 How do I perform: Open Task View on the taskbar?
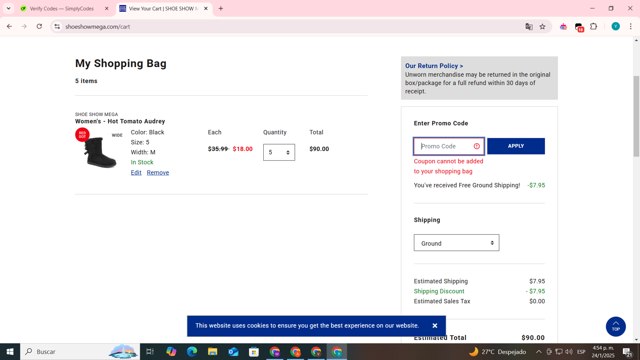tap(150, 351)
